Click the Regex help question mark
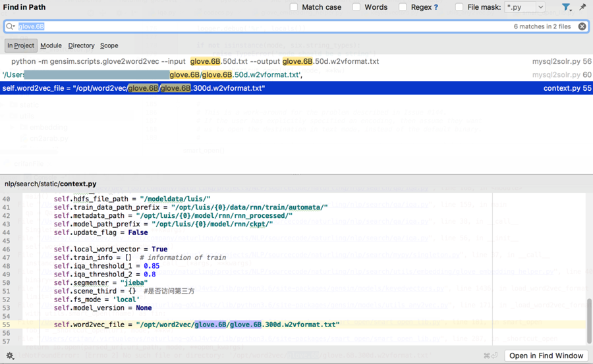The height and width of the screenshot is (364, 593). (x=436, y=7)
